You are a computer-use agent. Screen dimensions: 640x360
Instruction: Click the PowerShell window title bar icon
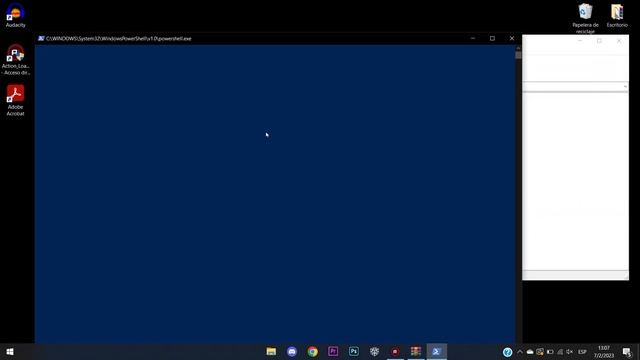41,38
